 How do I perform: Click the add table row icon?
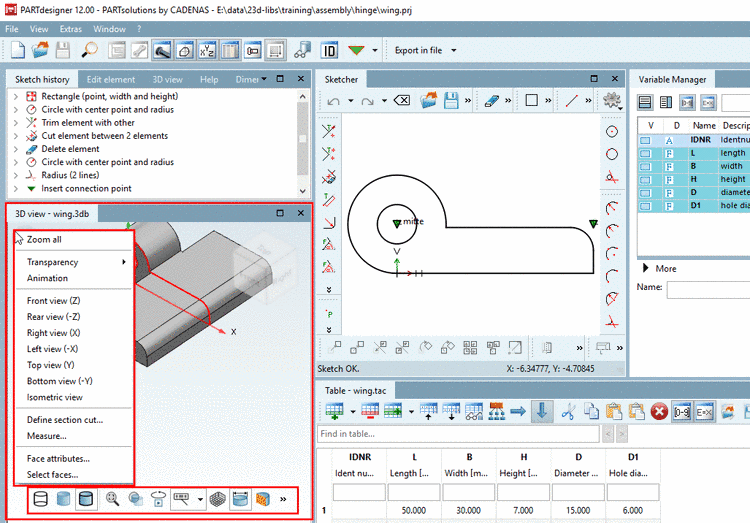(334, 412)
